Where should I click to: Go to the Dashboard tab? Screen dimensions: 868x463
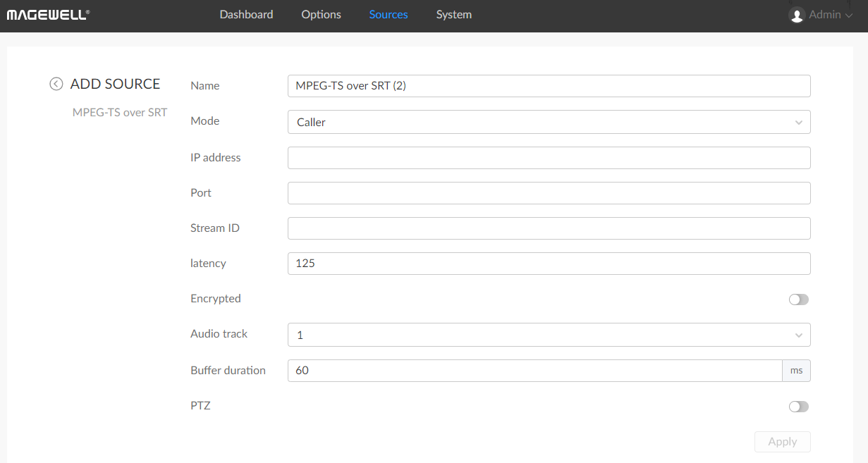point(246,15)
